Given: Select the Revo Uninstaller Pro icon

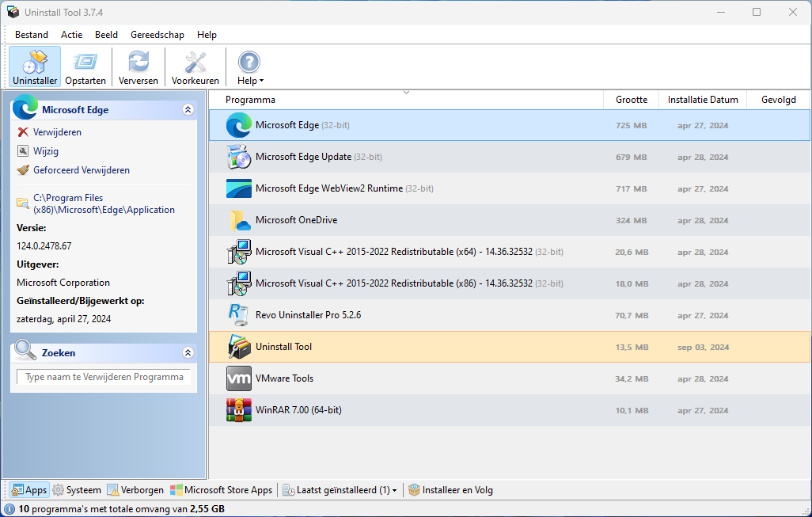Looking at the screenshot, I should point(239,315).
